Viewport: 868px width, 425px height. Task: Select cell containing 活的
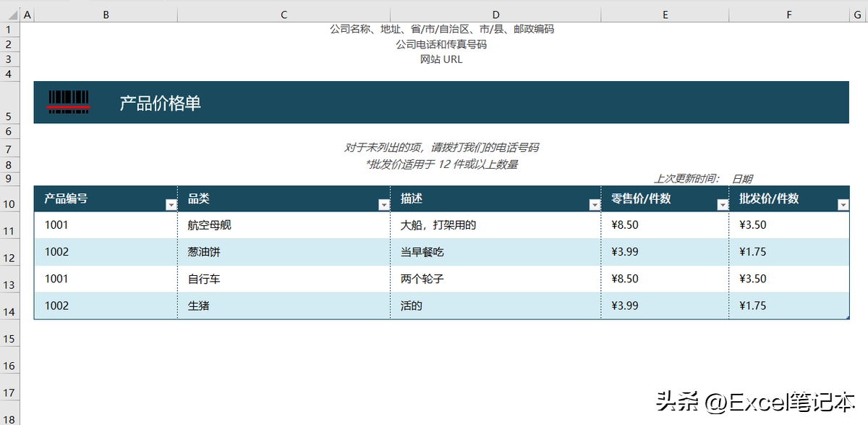click(x=495, y=306)
